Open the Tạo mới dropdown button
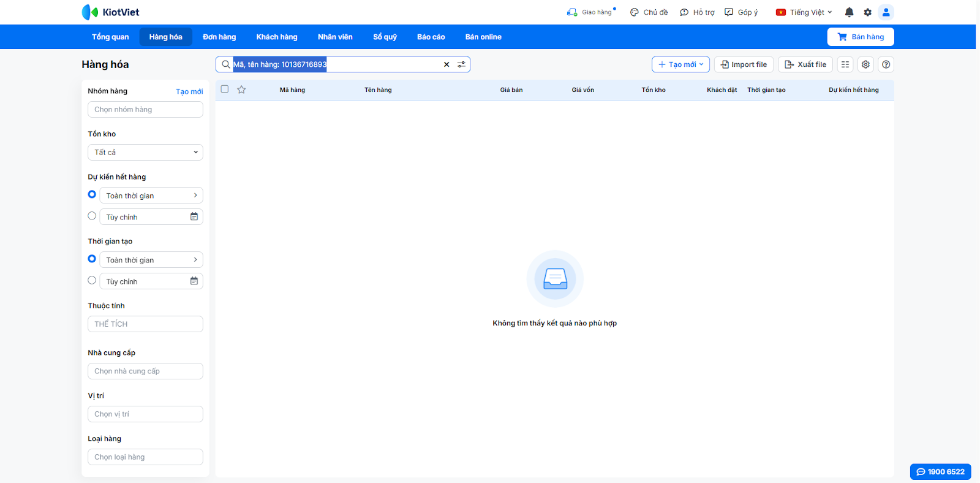 (x=680, y=64)
